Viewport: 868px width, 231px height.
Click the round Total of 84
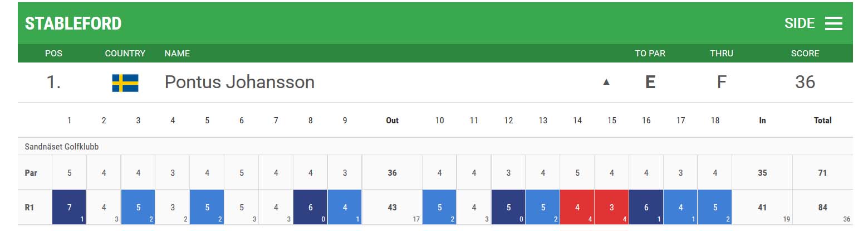(822, 207)
